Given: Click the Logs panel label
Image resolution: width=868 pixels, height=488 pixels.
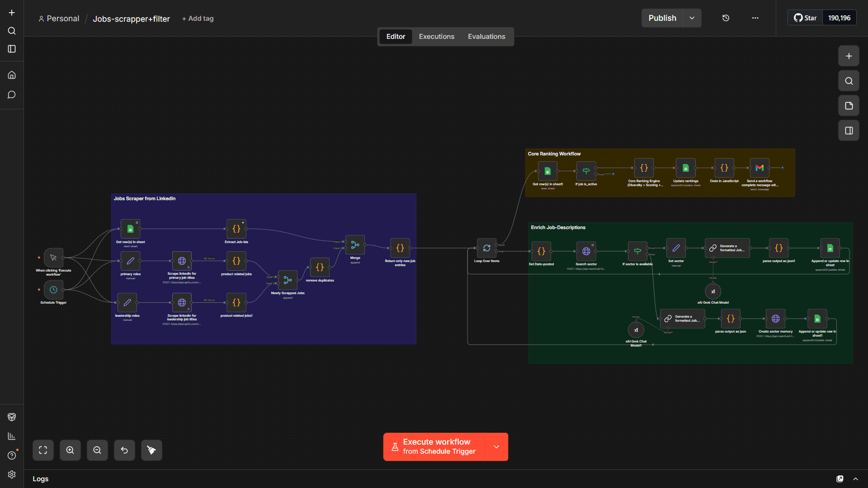Looking at the screenshot, I should pyautogui.click(x=40, y=479).
